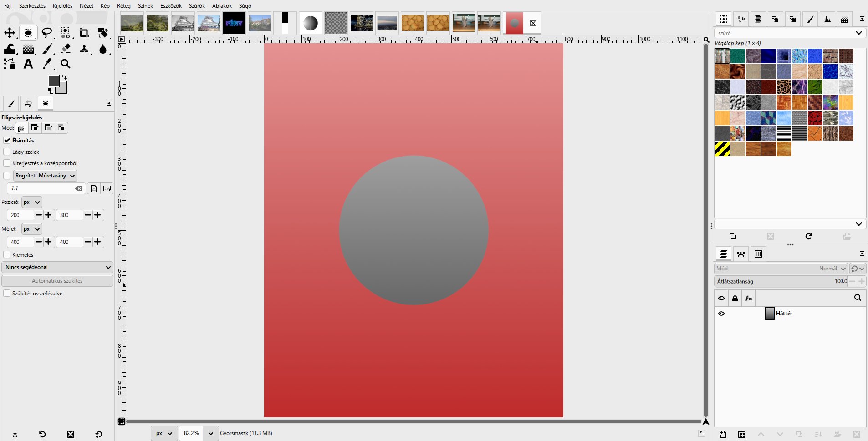Select the Smudge drop tool
Image resolution: width=868 pixels, height=441 pixels.
point(103,49)
